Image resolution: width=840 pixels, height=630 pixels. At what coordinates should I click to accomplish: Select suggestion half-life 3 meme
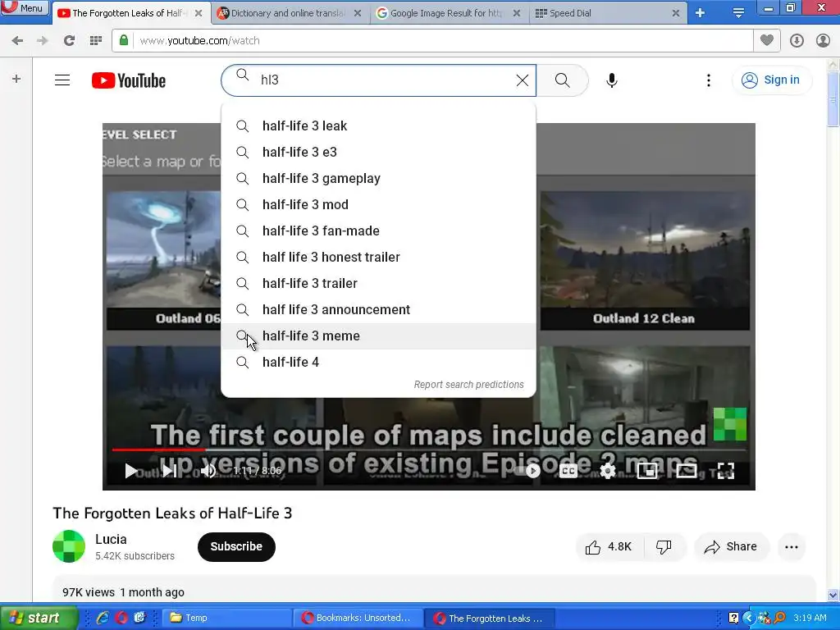pos(378,336)
